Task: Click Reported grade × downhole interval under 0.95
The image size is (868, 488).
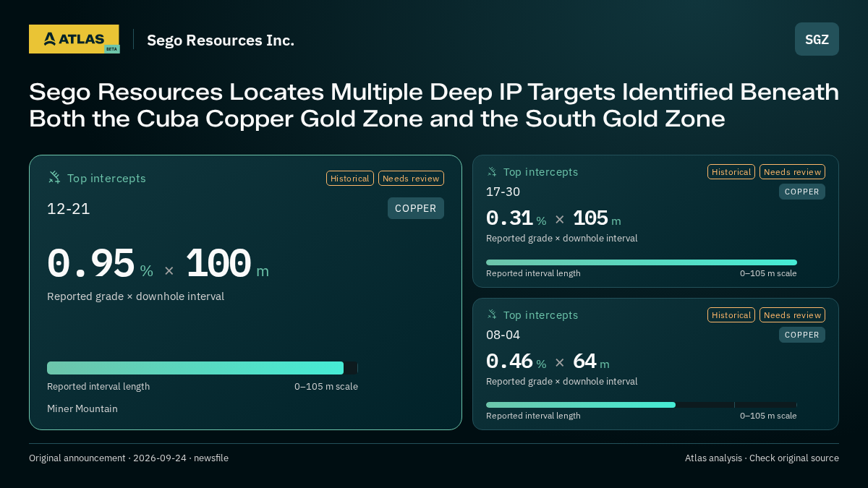Action: point(135,296)
